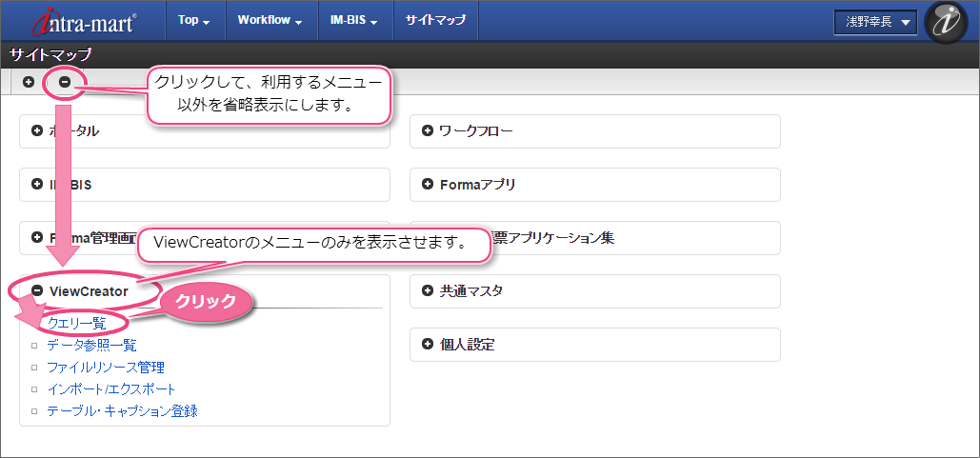Click the サイトマップ page title
This screenshot has width=980, height=458.
tap(50, 54)
